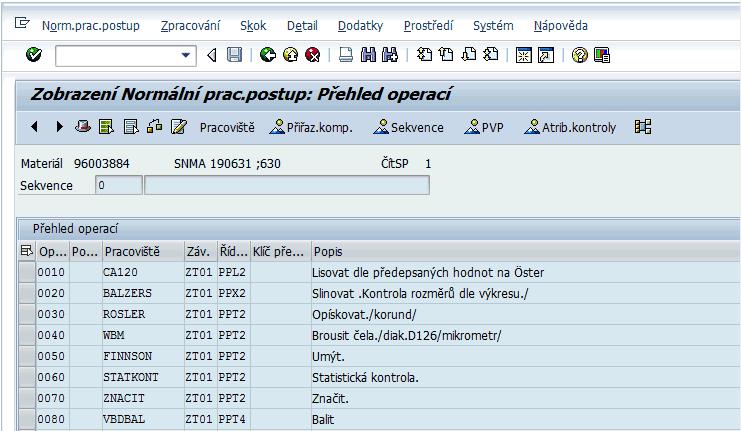Click the Print icon

pos(346,55)
